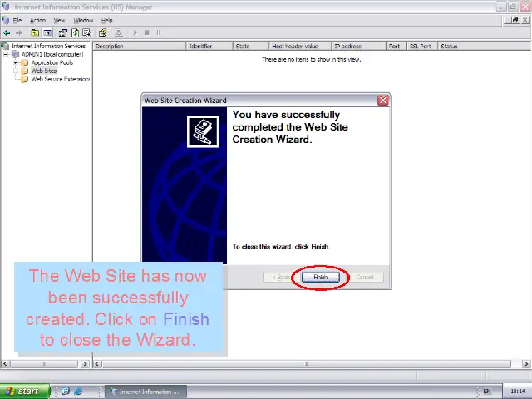Click the Start item play icon
532x399 pixels.
coord(135,33)
